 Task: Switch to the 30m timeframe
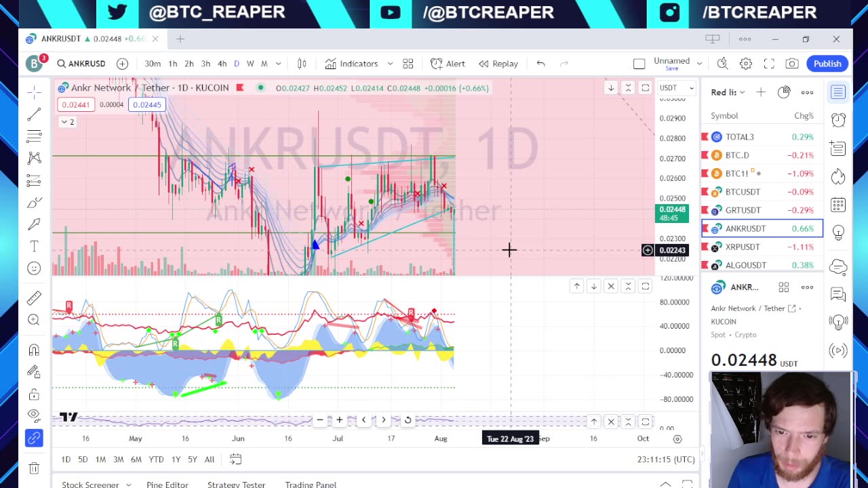tap(153, 64)
